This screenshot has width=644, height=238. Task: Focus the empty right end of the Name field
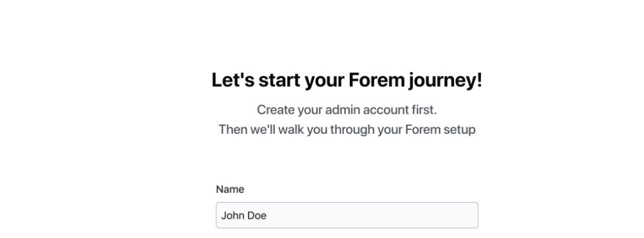[411, 215]
